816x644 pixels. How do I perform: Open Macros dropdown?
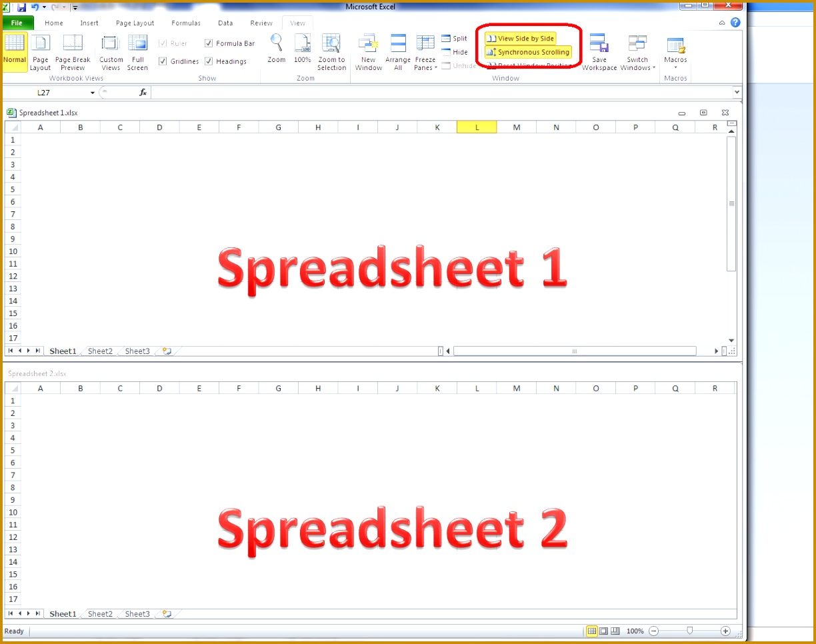675,53
